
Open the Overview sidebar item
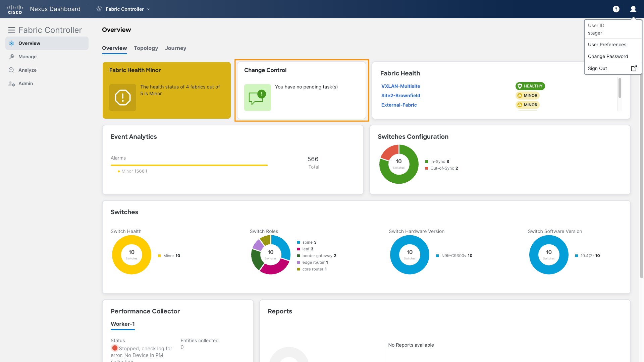(x=47, y=43)
